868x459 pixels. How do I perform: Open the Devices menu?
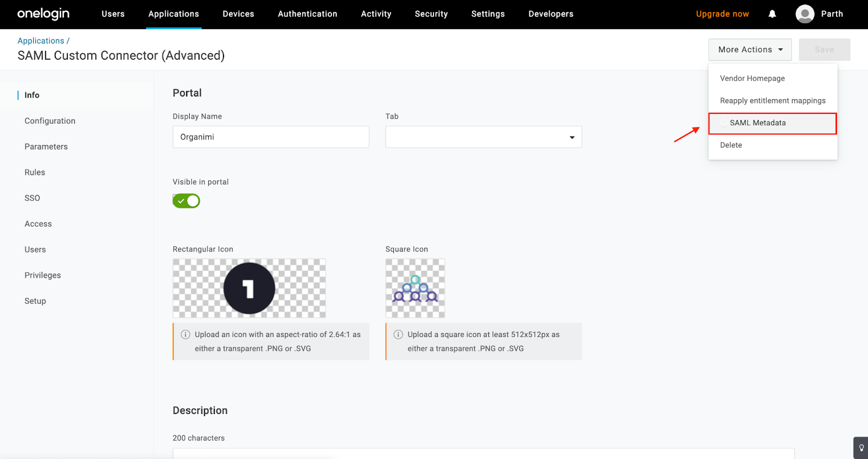238,14
